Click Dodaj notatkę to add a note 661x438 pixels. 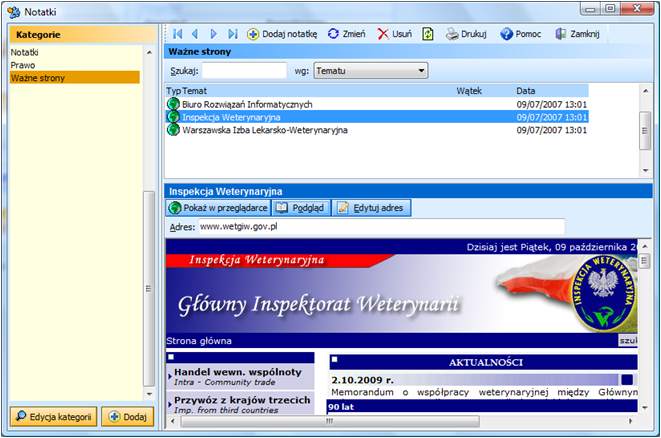click(282, 34)
